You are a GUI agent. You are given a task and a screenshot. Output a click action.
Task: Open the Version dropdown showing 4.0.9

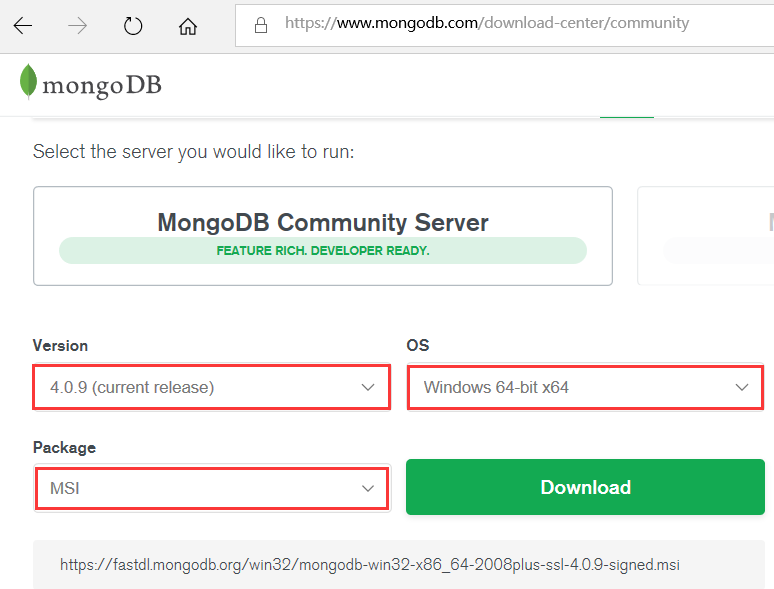pos(212,387)
